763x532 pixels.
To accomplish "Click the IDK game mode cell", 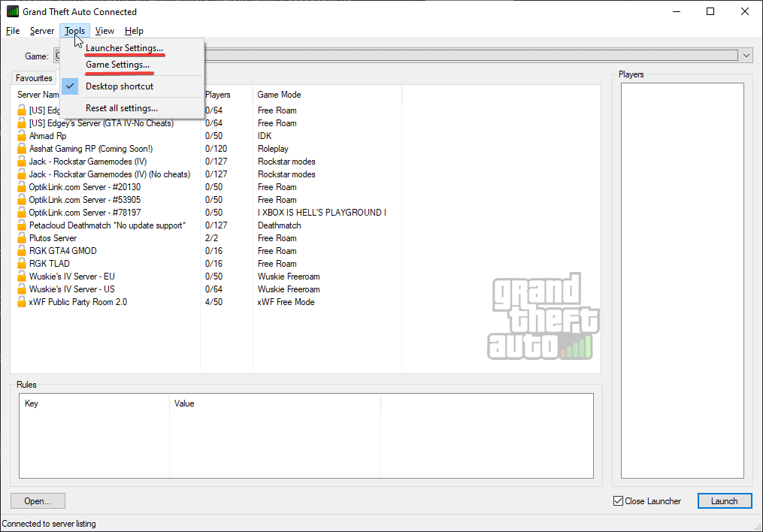I will [265, 136].
